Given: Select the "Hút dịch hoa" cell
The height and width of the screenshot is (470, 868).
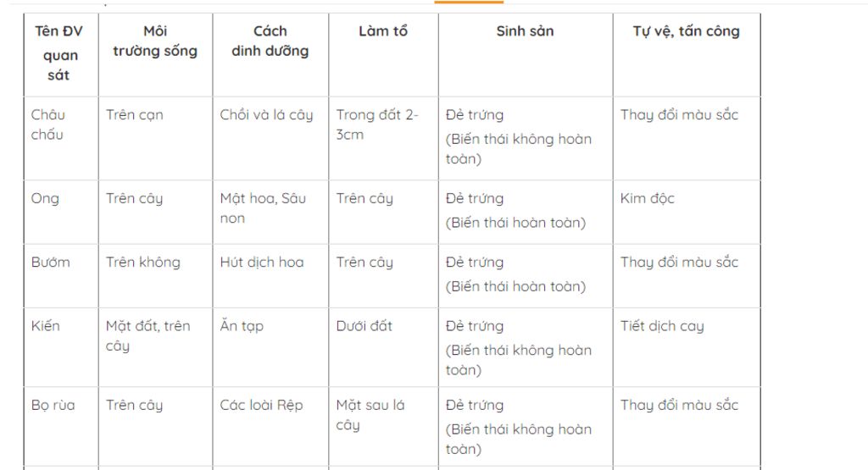Looking at the screenshot, I should pyautogui.click(x=262, y=262).
